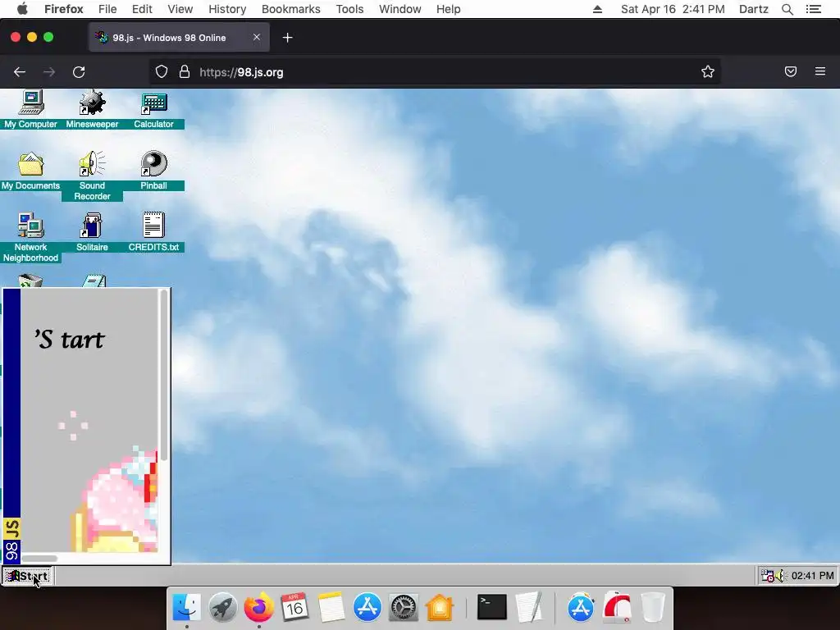Click the 02:41 PM taskbar clock

click(x=812, y=576)
